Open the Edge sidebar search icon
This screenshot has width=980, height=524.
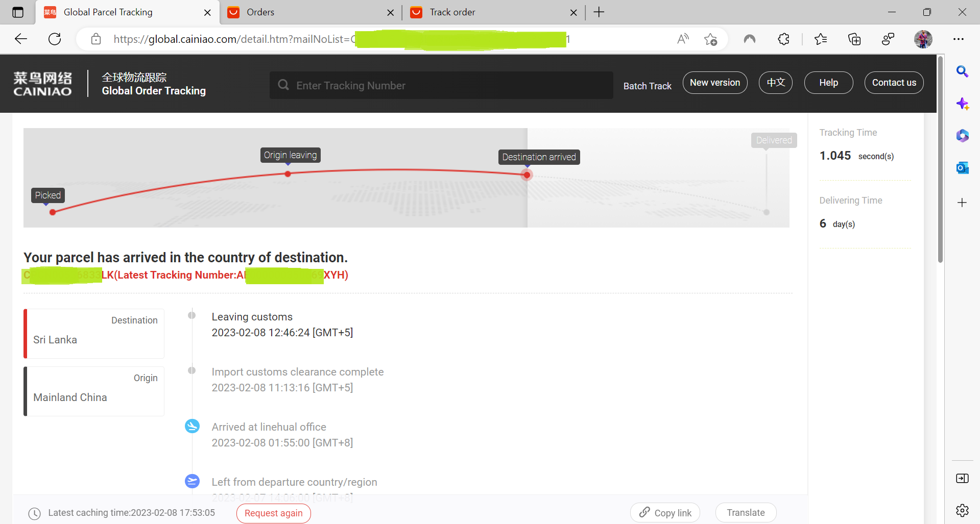(x=962, y=71)
